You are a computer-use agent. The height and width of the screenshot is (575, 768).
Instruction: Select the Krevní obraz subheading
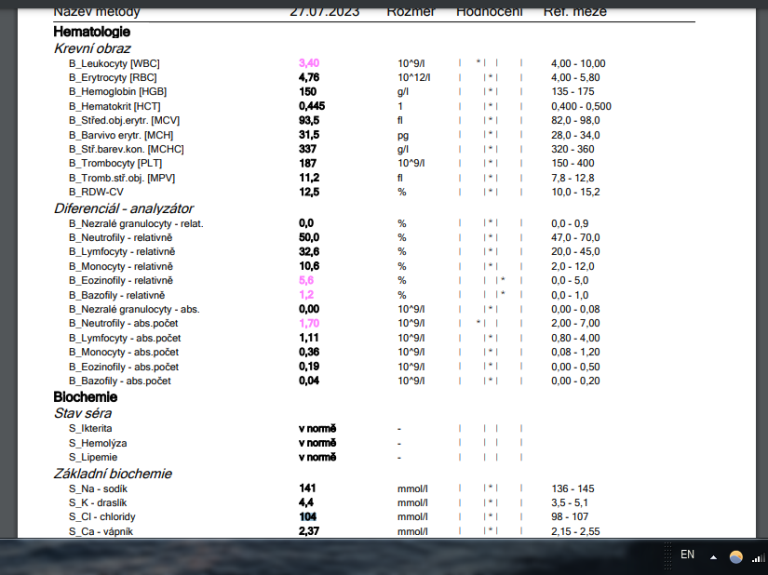pos(92,48)
